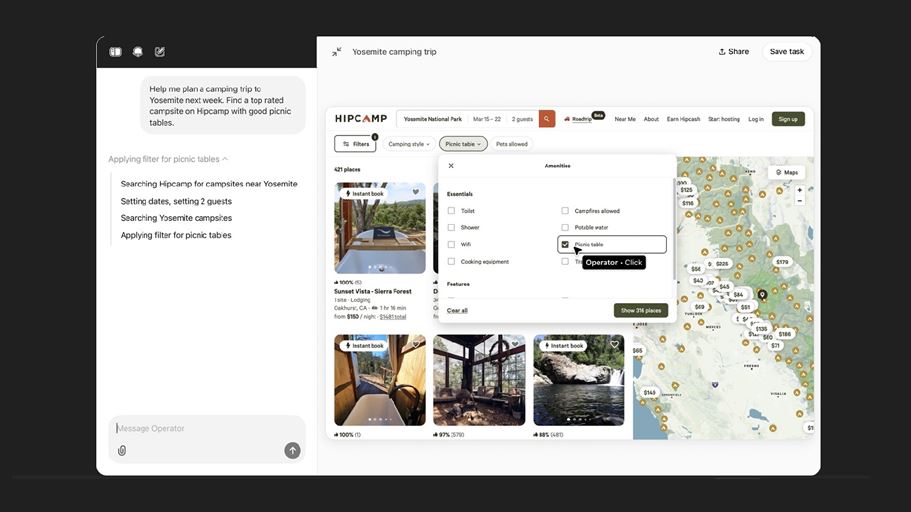Uncheck the Picnic table amenity

(565, 244)
